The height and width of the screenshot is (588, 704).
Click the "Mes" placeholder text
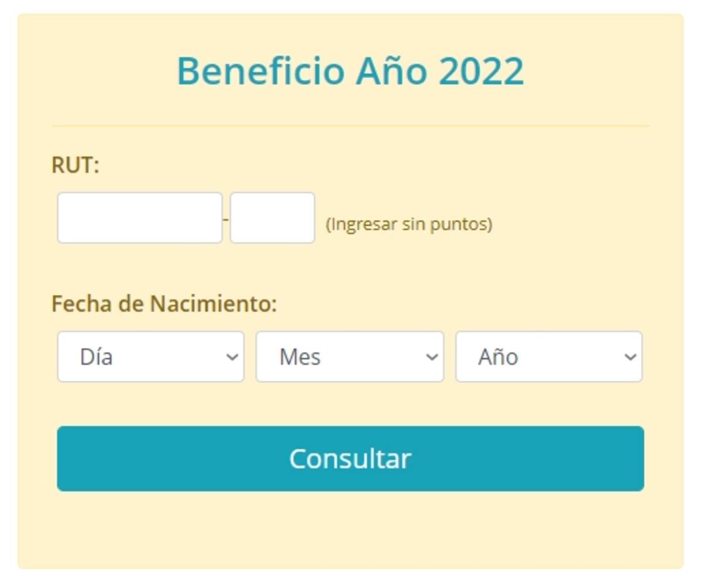(x=300, y=357)
